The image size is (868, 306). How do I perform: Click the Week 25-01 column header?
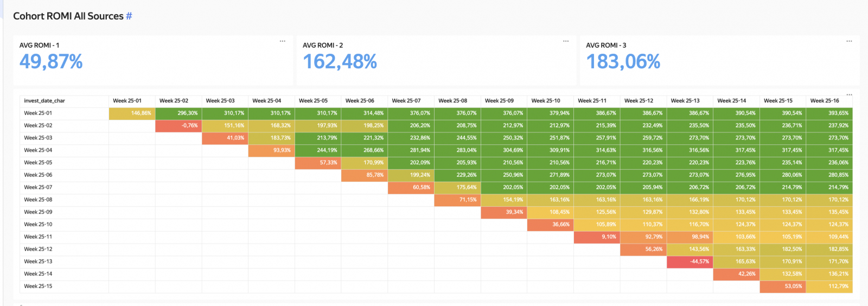tap(127, 101)
